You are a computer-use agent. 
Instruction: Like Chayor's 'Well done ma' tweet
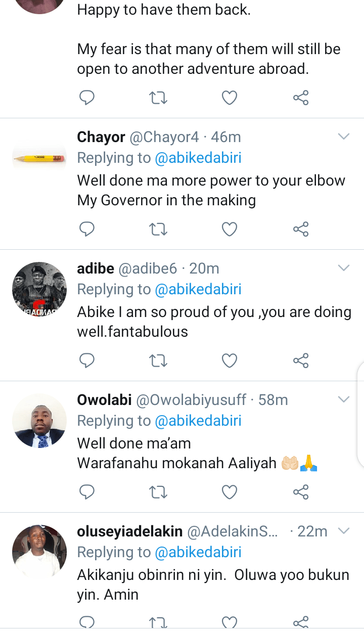click(230, 230)
